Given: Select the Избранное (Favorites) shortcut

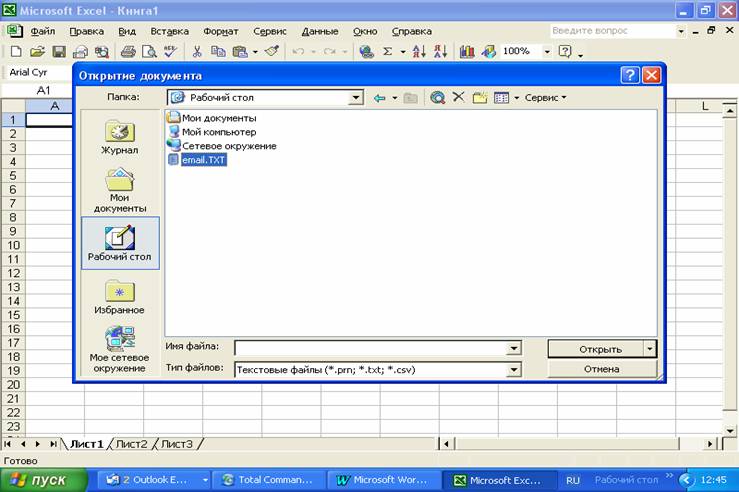Looking at the screenshot, I should [119, 296].
